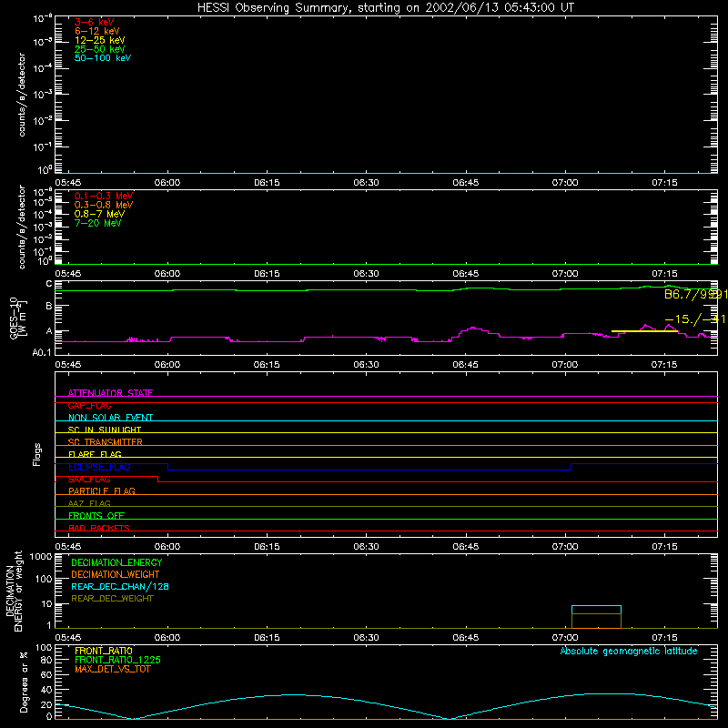Select the 12-25 keV legend label

click(x=100, y=40)
